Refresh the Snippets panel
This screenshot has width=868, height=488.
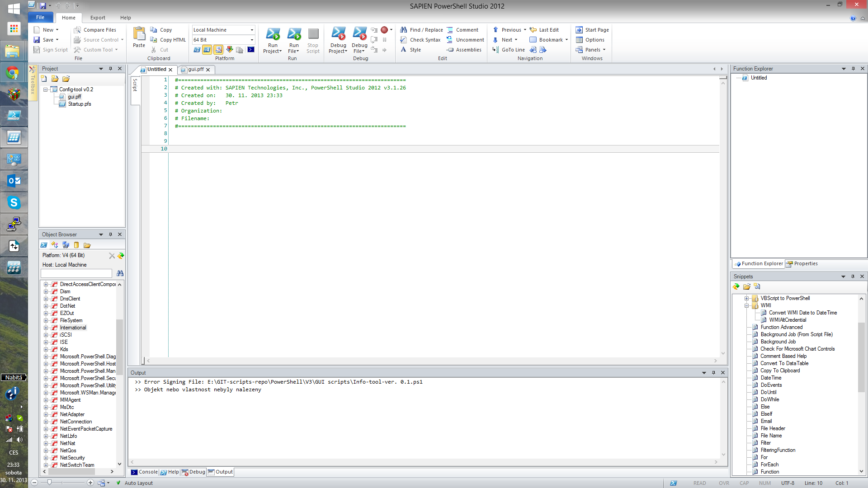pyautogui.click(x=736, y=286)
